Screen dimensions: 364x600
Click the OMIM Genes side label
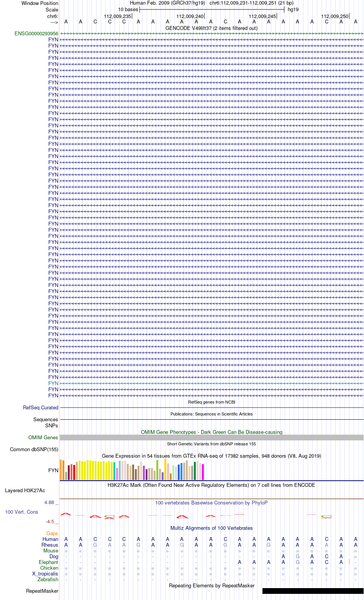click(43, 437)
